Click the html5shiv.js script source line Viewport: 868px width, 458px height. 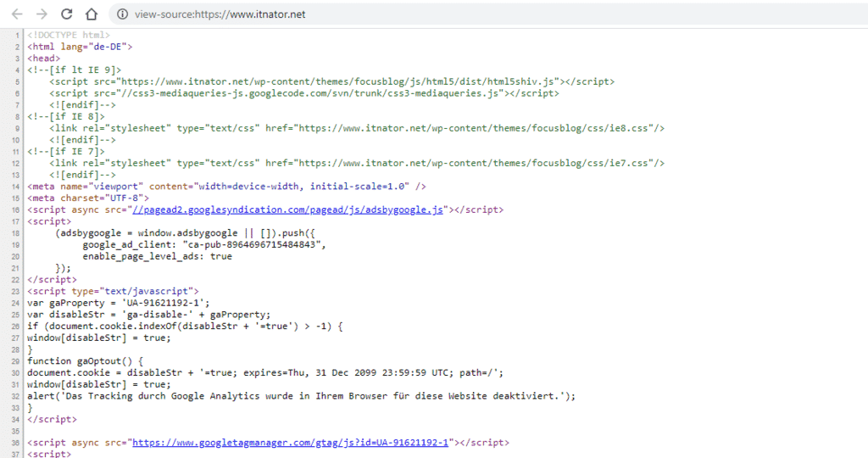pyautogui.click(x=331, y=82)
